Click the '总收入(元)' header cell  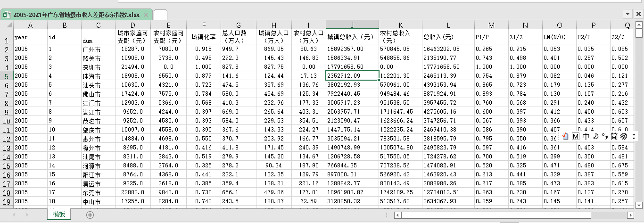[x=448, y=37]
